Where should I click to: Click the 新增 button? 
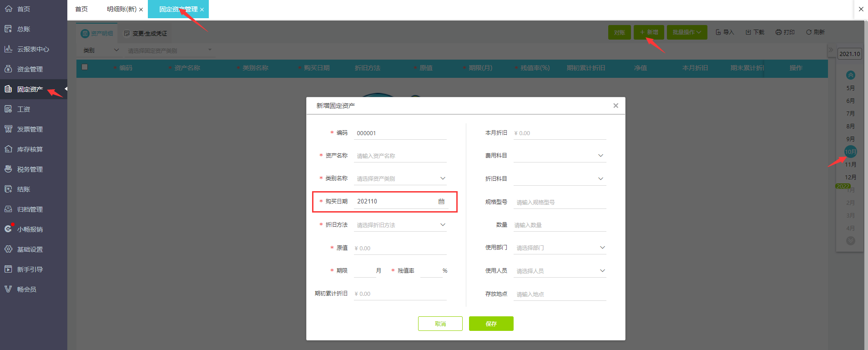coord(649,32)
